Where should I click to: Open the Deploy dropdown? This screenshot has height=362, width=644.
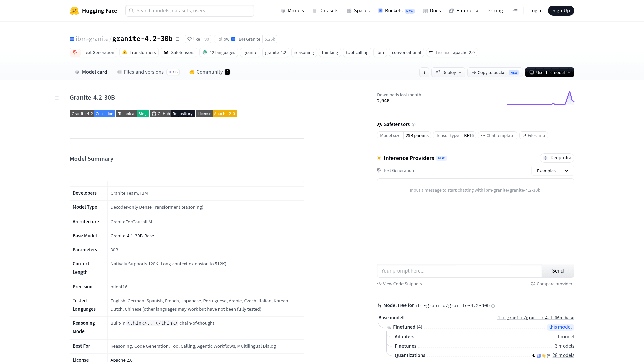[448, 72]
